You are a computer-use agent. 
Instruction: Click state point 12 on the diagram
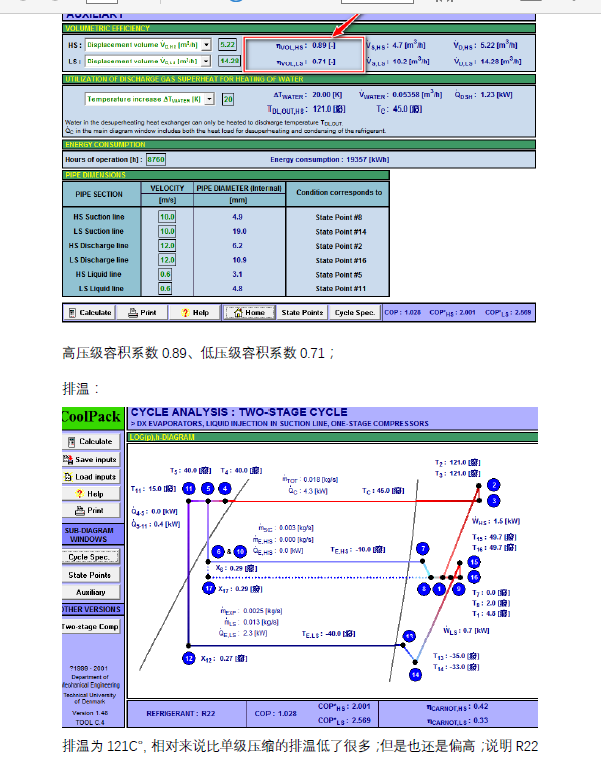pyautogui.click(x=188, y=658)
